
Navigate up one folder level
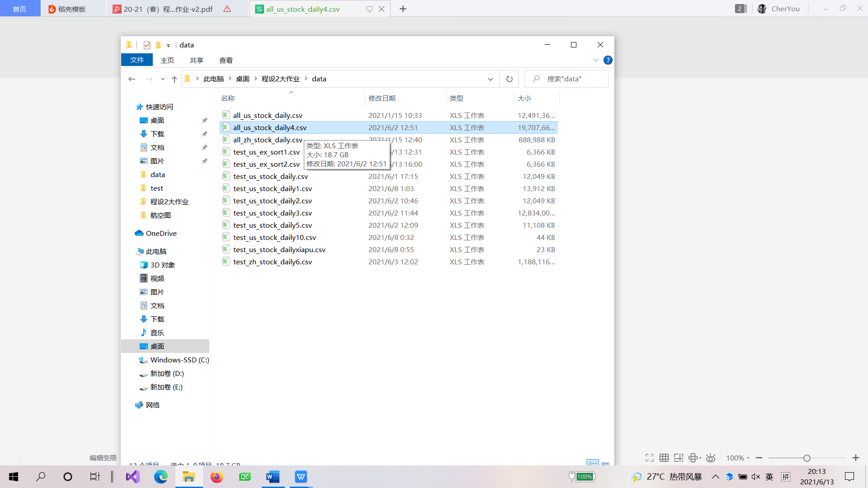[x=175, y=79]
